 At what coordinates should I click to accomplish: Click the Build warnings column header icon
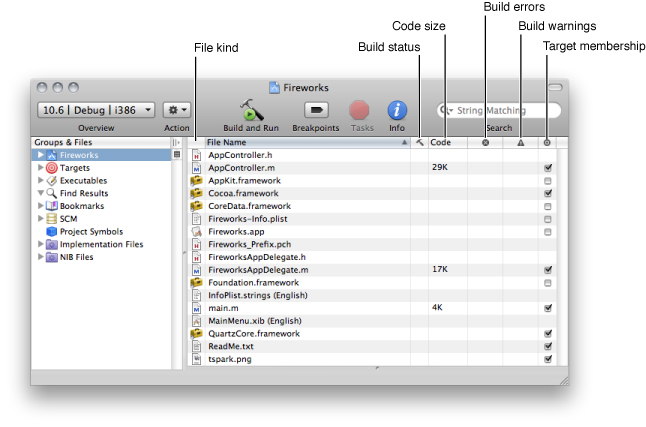(x=520, y=143)
